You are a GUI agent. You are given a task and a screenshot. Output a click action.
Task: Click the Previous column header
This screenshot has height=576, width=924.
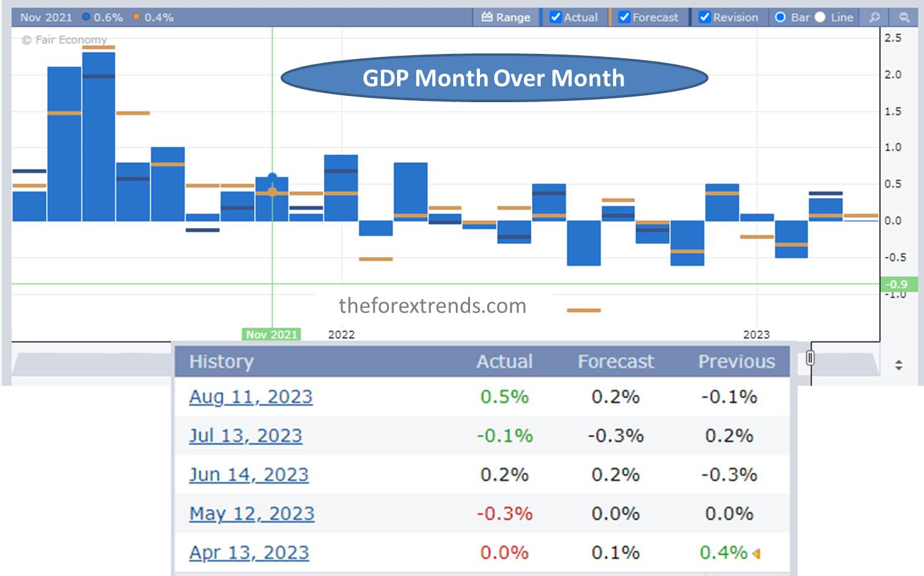point(736,362)
